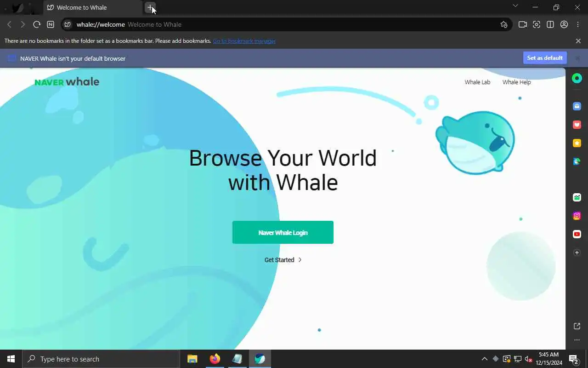Open File Explorer from taskbar

192,359
